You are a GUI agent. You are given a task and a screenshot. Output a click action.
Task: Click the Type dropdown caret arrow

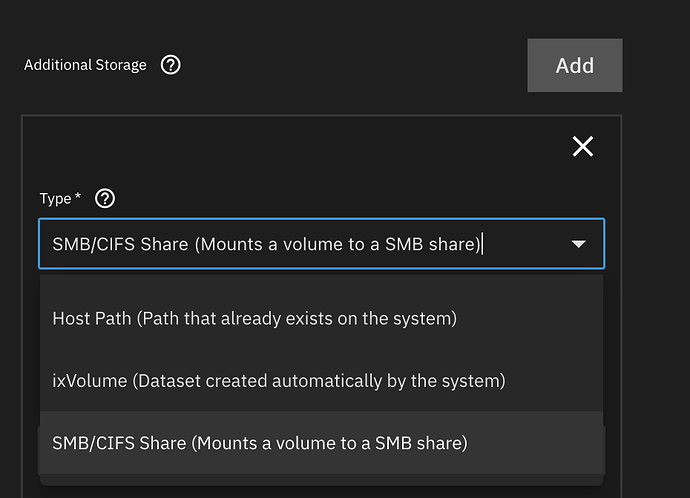pos(578,244)
